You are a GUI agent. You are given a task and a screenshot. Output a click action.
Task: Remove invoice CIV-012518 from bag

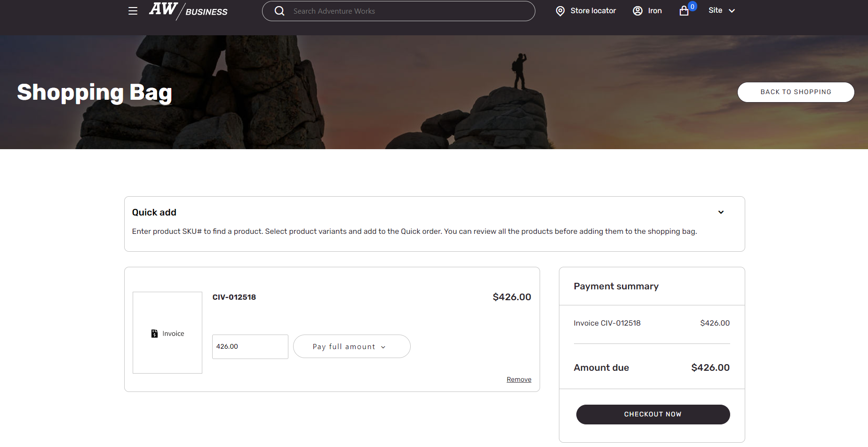coord(519,380)
